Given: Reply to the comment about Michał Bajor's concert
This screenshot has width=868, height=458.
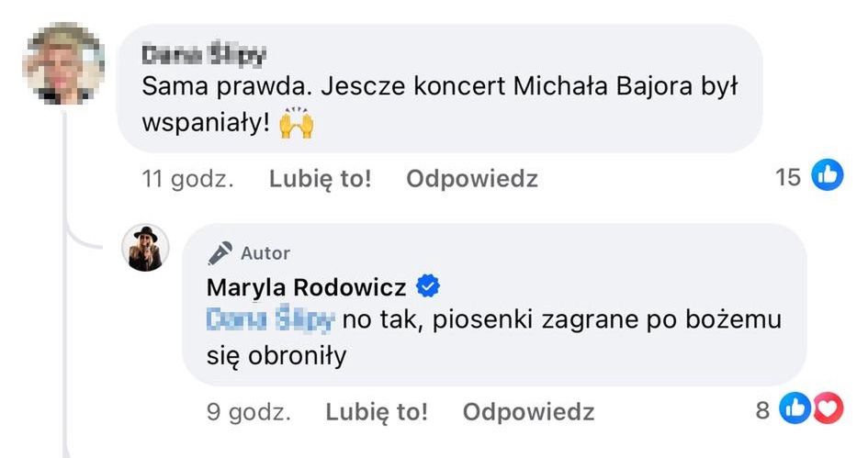Looking at the screenshot, I should click(x=471, y=178).
